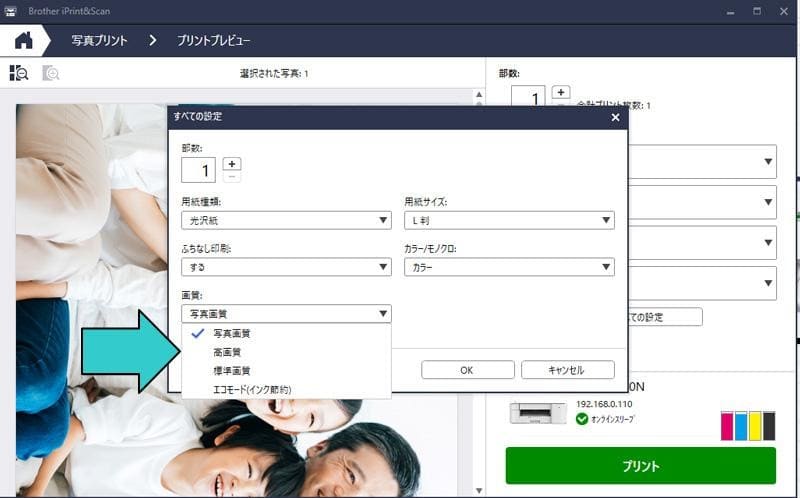Click the right panel 部数 number field
The width and height of the screenshot is (800, 498).
[x=529, y=96]
